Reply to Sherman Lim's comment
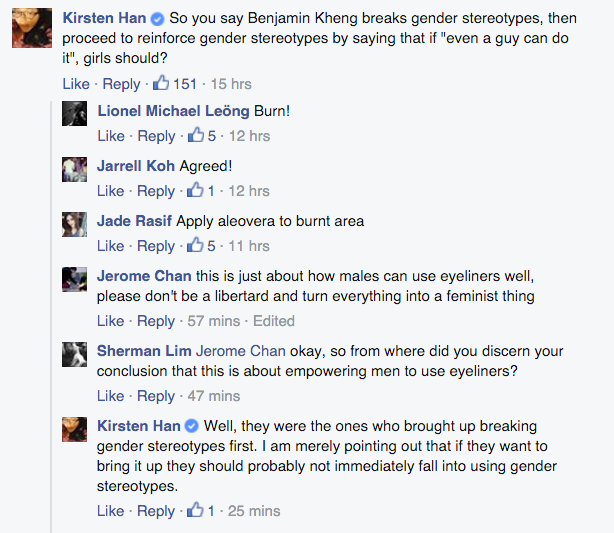 [x=155, y=396]
